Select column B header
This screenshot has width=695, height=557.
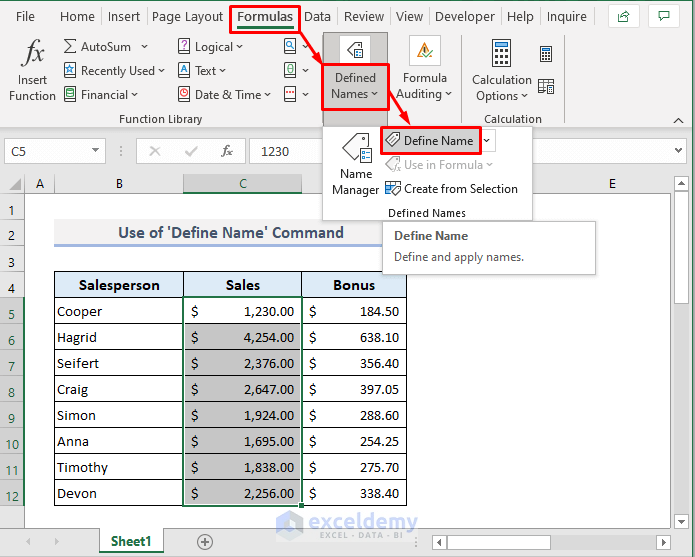pos(119,184)
